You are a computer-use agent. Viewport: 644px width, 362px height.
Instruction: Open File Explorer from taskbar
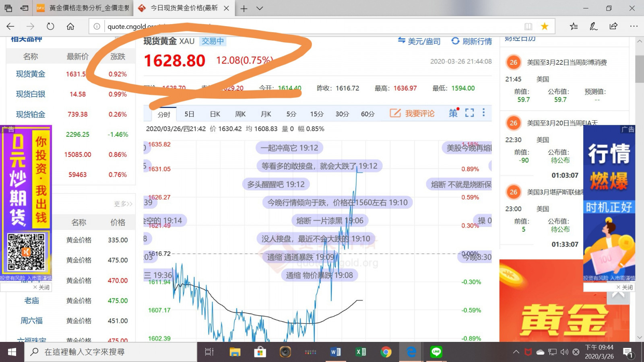[x=235, y=352]
